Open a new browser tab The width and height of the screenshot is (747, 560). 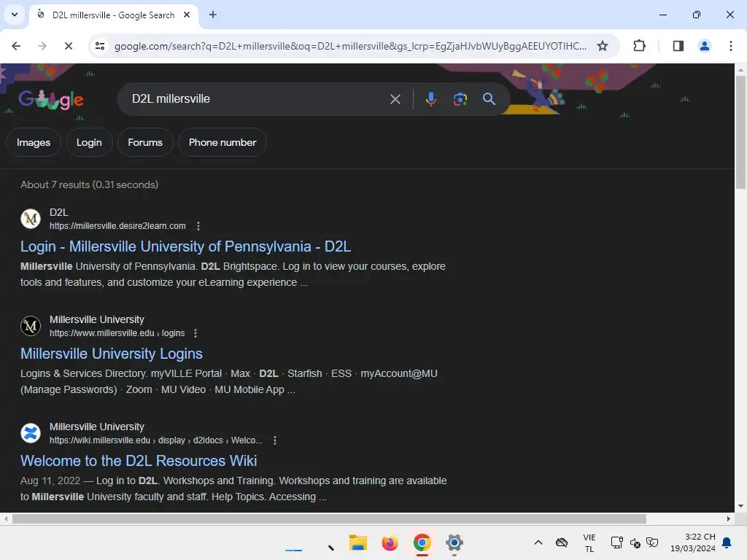213,15
